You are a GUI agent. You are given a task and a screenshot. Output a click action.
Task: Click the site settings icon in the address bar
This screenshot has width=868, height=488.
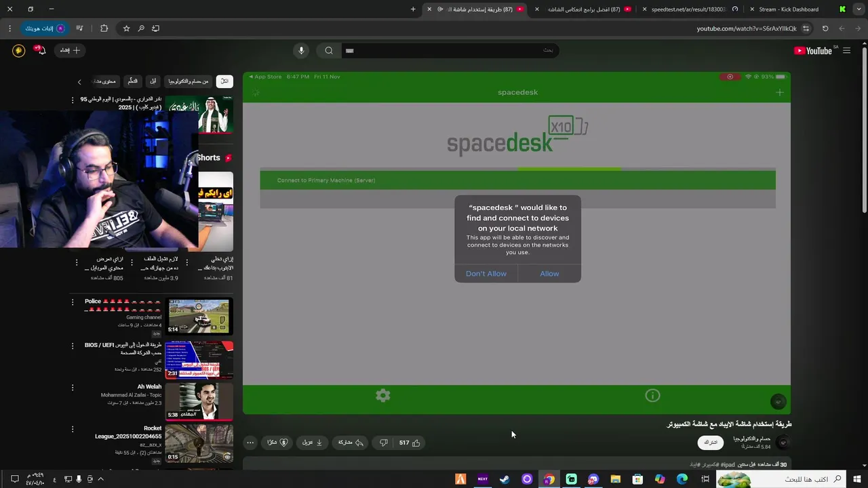click(806, 28)
